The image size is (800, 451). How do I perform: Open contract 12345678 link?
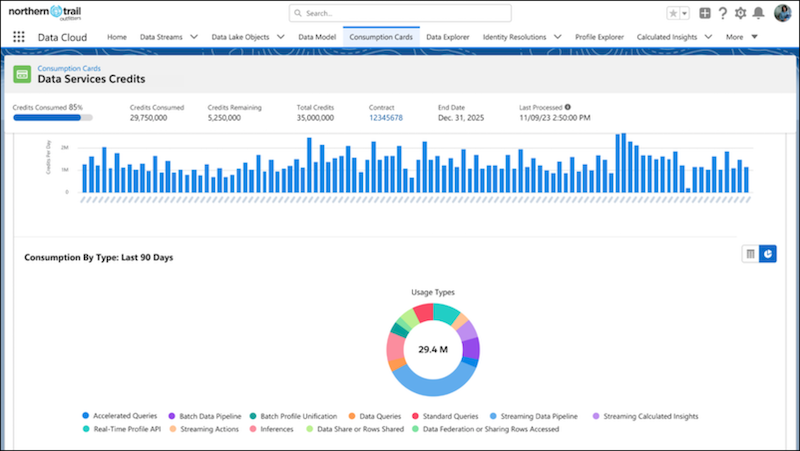[x=386, y=118]
